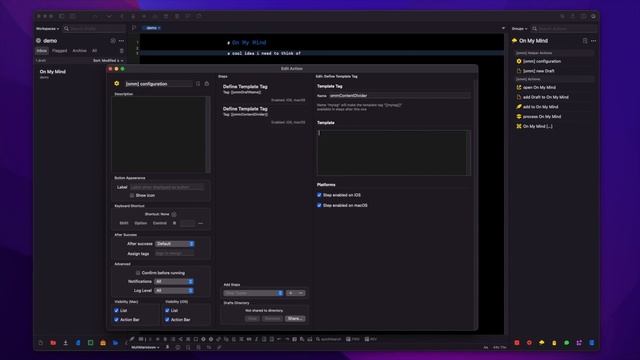
Task: Click the Assign tags input field
Action: click(174, 253)
